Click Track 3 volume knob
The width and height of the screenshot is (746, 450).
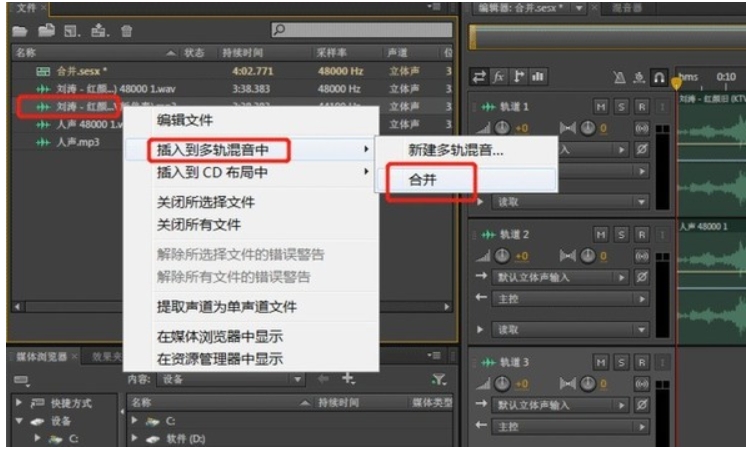(x=502, y=384)
